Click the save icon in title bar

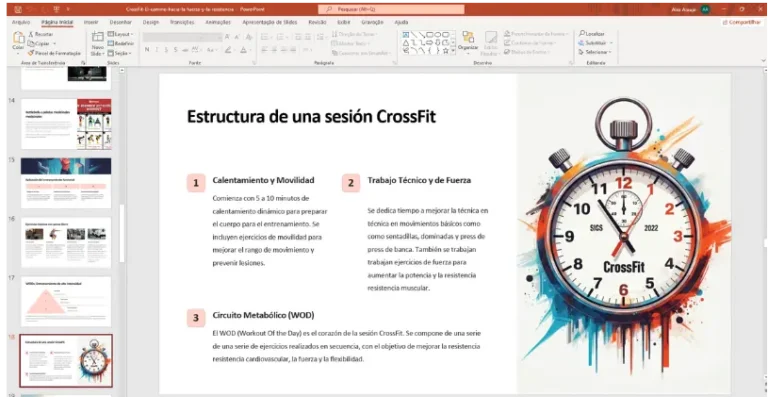tap(18, 9)
